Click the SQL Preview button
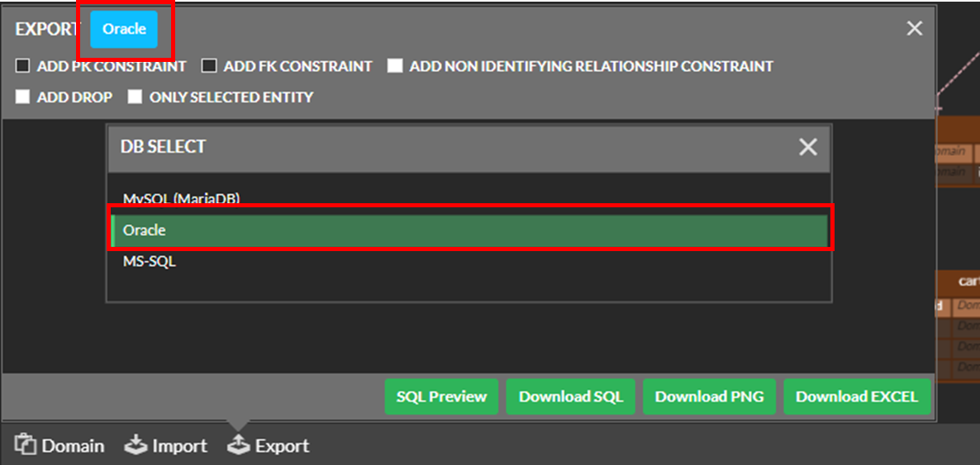 click(441, 396)
